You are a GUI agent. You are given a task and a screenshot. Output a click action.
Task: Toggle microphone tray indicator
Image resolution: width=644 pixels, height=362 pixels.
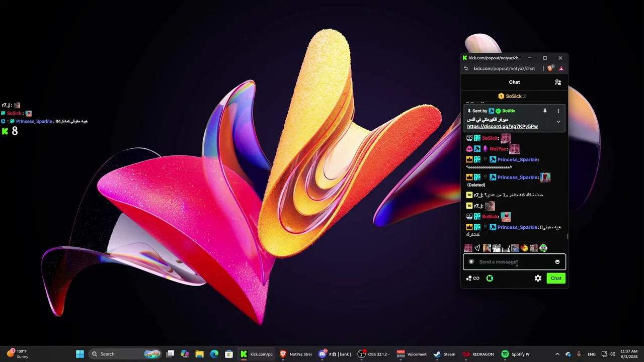click(579, 354)
